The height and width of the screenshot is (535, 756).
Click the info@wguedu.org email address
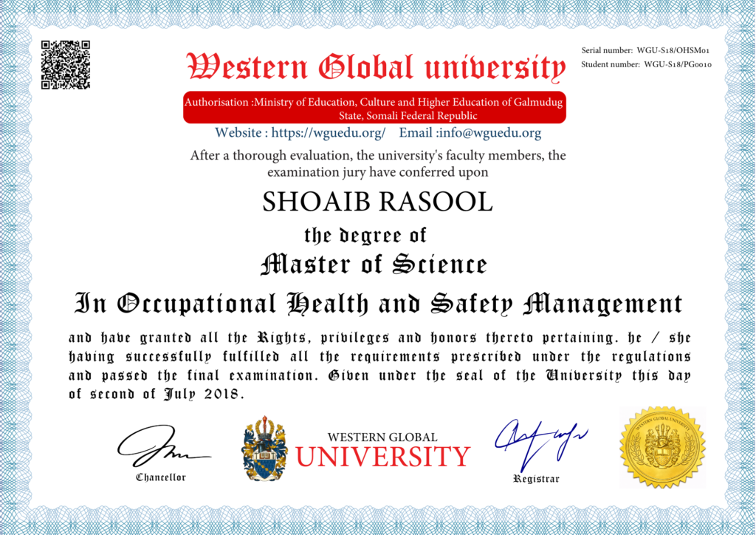(490, 133)
